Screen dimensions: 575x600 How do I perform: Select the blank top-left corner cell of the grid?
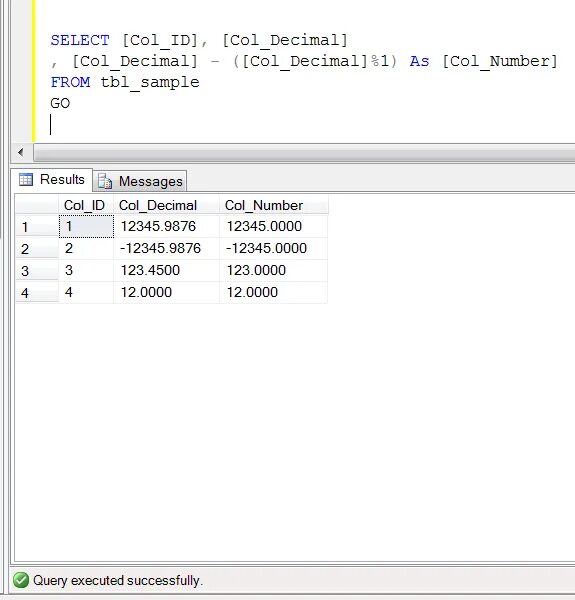point(37,205)
